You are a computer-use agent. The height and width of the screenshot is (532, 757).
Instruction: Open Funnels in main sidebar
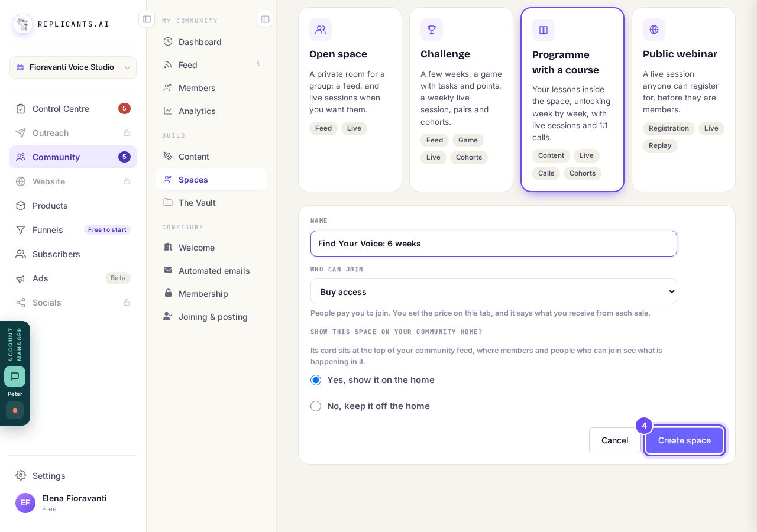point(73,230)
